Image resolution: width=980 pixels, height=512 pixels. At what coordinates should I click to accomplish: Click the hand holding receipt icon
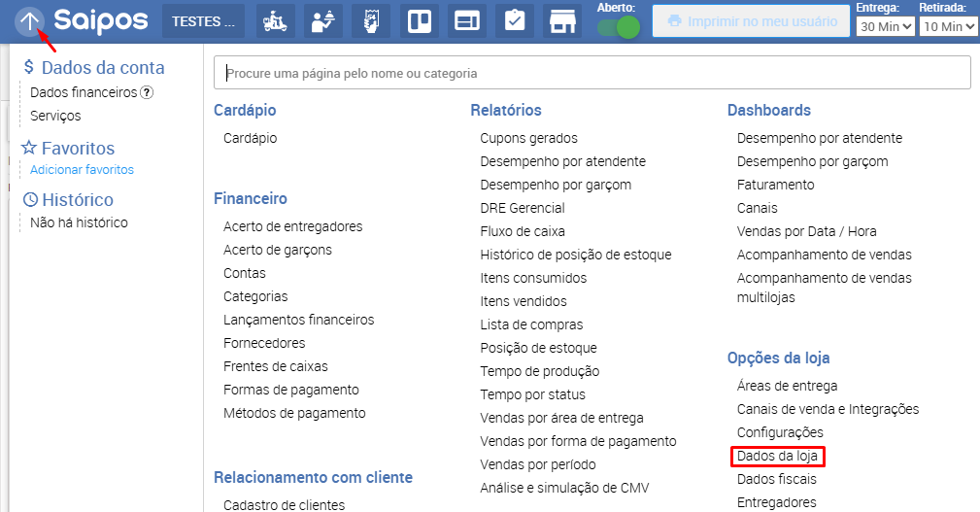[x=370, y=21]
